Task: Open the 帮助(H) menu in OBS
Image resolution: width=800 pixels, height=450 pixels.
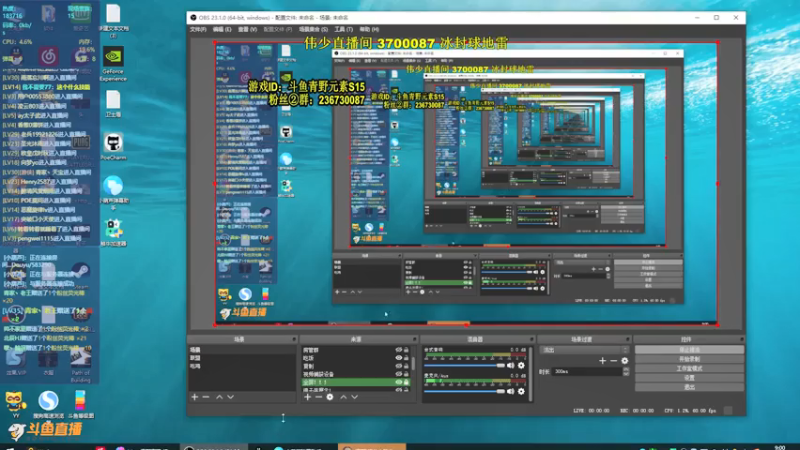Action: pos(369,30)
